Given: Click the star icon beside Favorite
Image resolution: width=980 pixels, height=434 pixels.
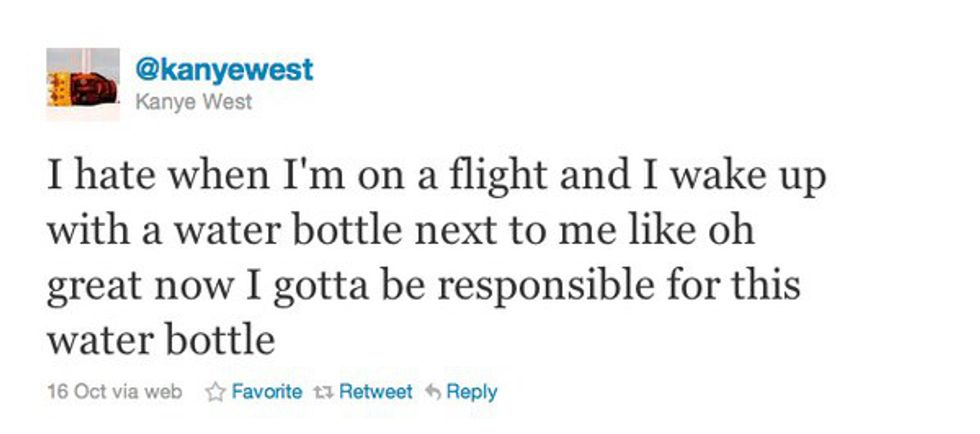Looking at the screenshot, I should tap(213, 392).
